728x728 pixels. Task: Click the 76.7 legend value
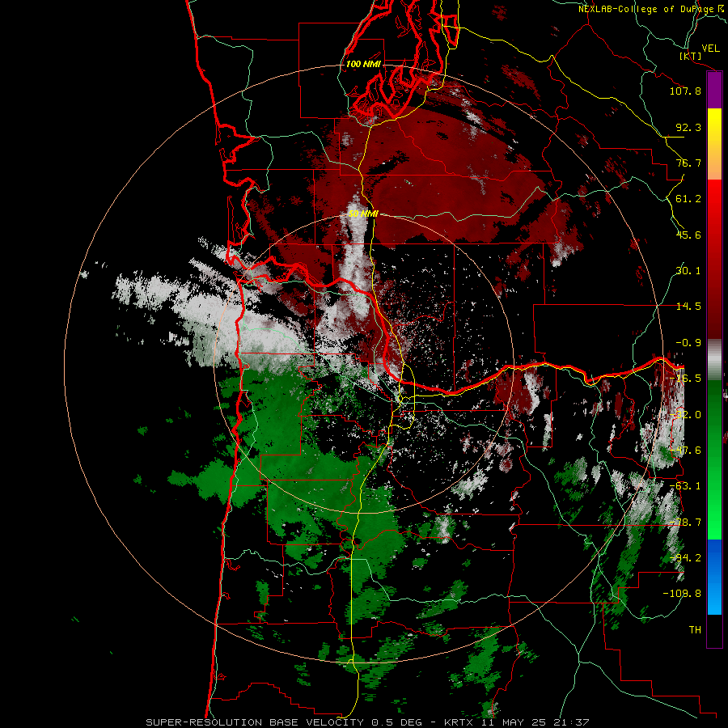point(688,163)
